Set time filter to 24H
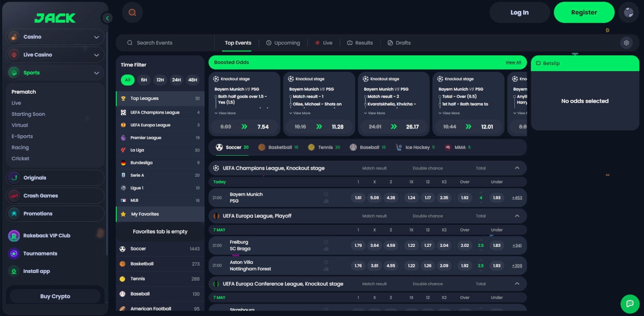Screen dimensions: 644x316 tap(176, 80)
